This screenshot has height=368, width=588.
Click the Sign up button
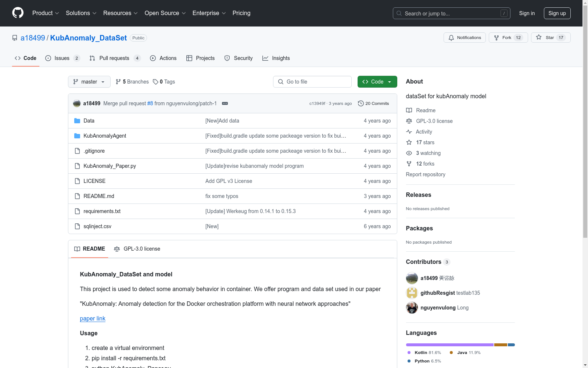557,13
